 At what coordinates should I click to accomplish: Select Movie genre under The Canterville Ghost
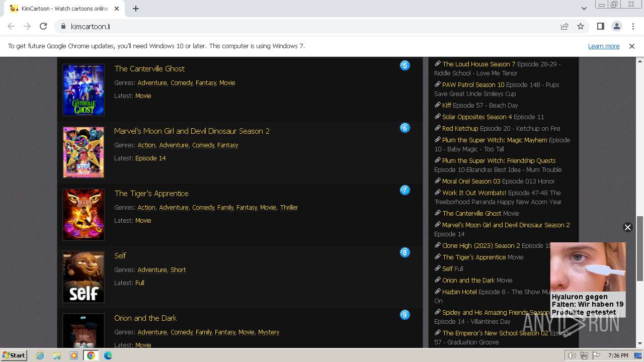tap(227, 82)
